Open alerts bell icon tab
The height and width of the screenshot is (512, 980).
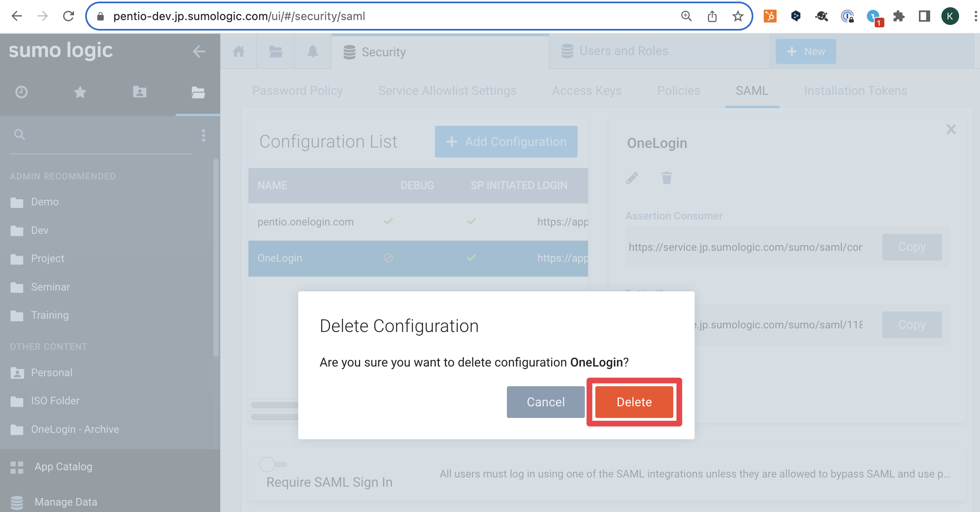coord(312,51)
